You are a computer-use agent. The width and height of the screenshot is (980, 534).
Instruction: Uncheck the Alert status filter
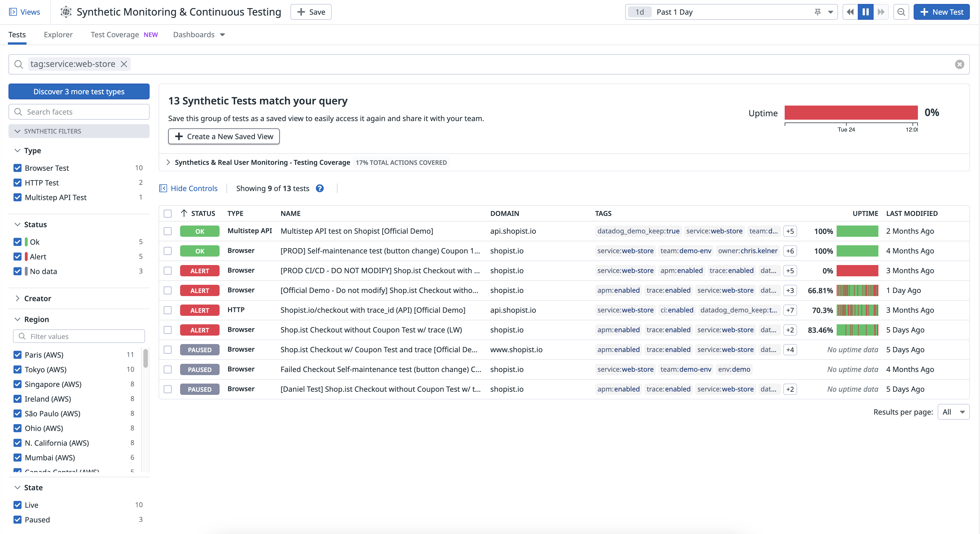pyautogui.click(x=17, y=256)
